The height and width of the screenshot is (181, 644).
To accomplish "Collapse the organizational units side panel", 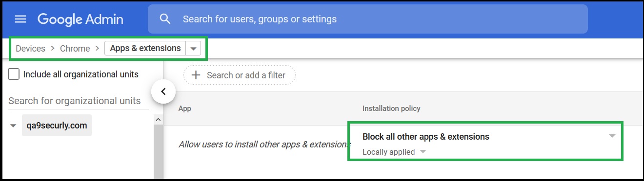I will click(163, 91).
